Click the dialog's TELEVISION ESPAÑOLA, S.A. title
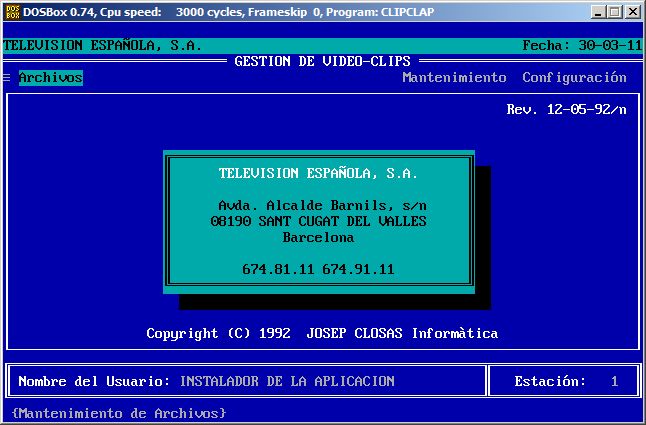The image size is (646, 425). (x=318, y=173)
